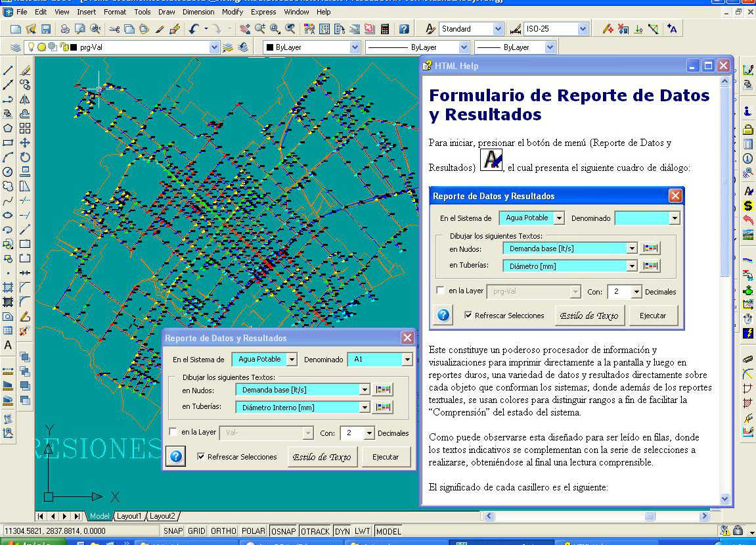Viewport: 756px width, 545px height.
Task: Select the Erase tool in Modify toolbar
Action: (25, 70)
